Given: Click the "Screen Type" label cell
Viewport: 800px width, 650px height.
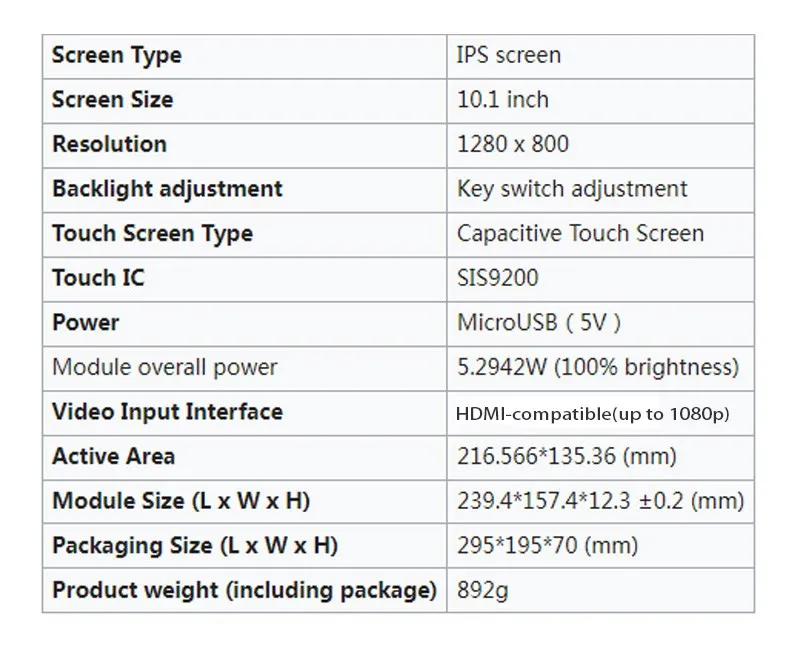Looking at the screenshot, I should point(117,56).
